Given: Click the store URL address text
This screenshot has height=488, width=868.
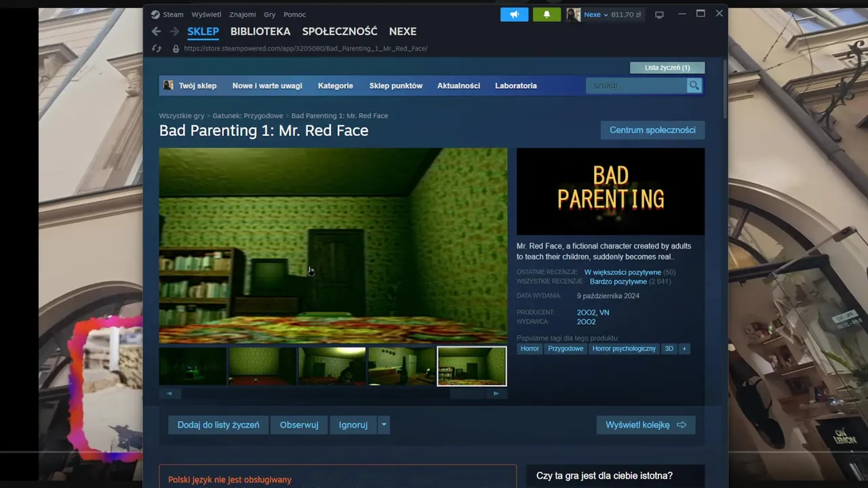Looking at the screenshot, I should 306,49.
